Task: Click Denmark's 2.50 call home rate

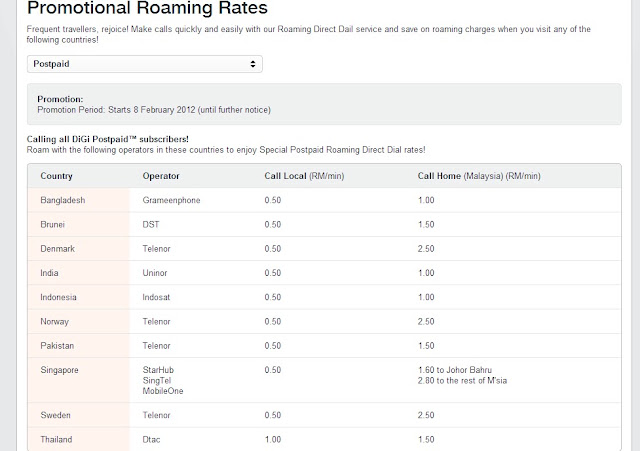Action: (x=426, y=249)
